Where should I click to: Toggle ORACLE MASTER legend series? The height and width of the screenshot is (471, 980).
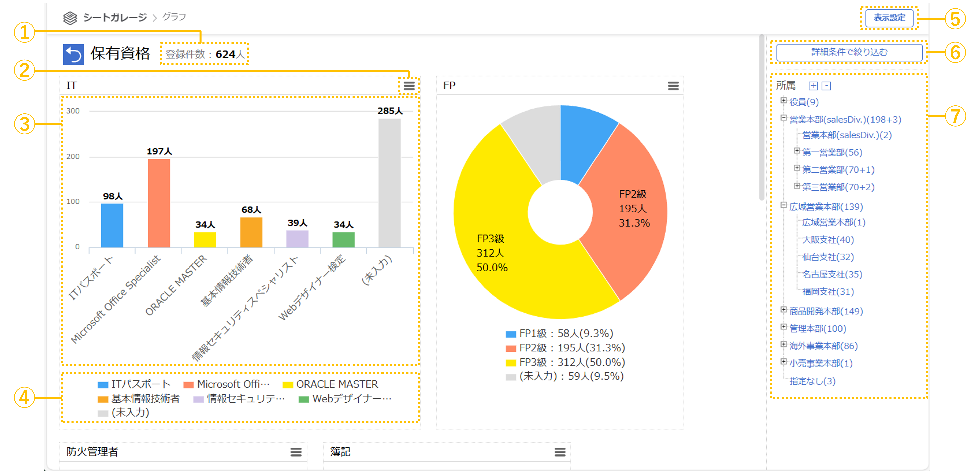click(x=330, y=384)
